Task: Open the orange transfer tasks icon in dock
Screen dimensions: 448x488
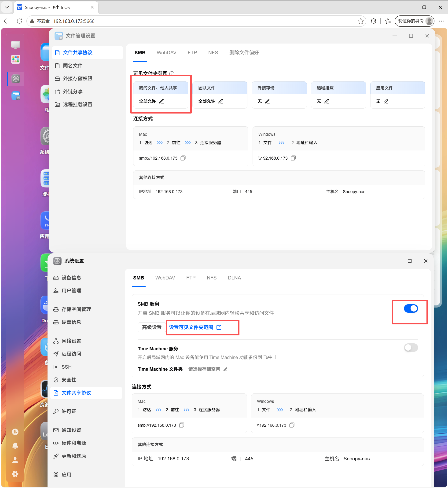Action: (15, 432)
